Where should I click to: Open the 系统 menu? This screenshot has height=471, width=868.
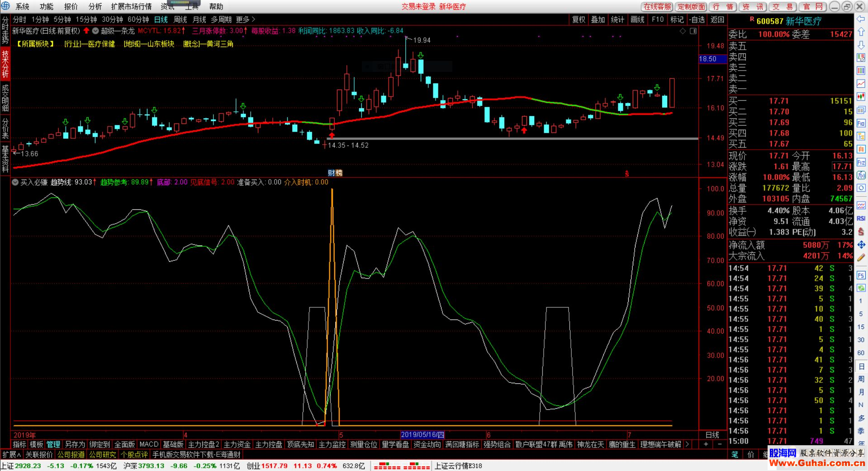pos(22,6)
